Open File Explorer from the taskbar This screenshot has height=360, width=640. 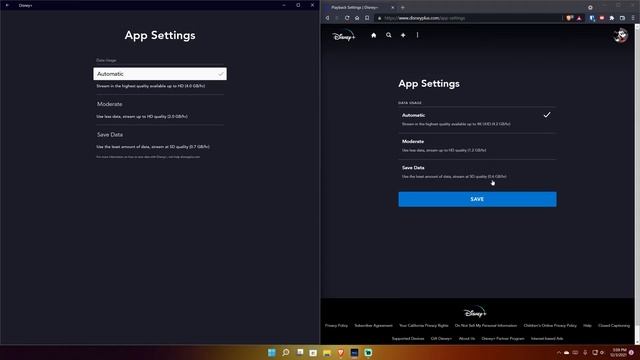pyautogui.click(x=327, y=353)
